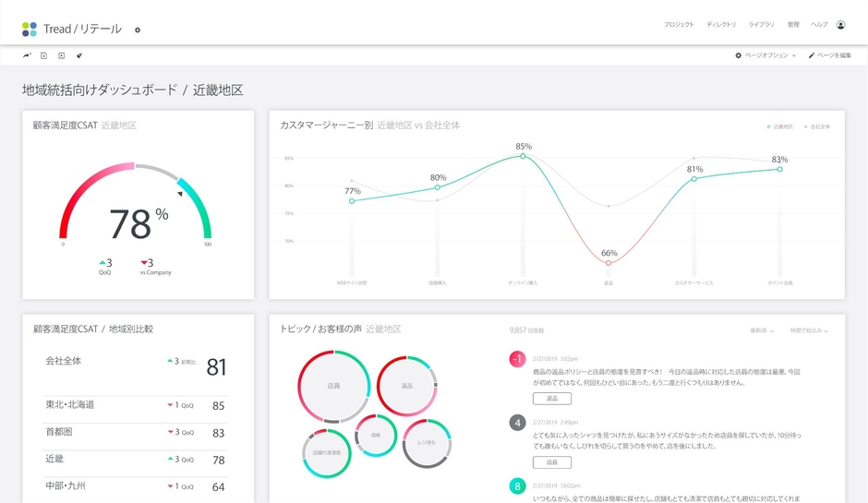
Task: Click the paintbrush toolbar icon
Action: [79, 55]
